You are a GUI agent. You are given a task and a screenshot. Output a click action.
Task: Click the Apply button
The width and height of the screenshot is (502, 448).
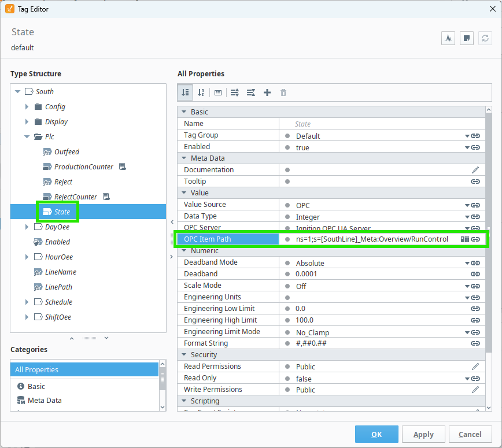[423, 434]
